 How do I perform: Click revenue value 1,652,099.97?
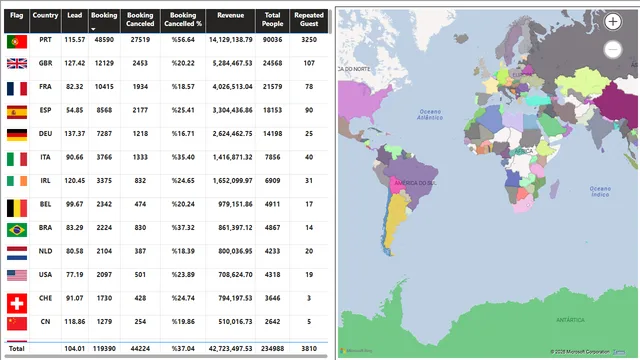[x=232, y=180]
